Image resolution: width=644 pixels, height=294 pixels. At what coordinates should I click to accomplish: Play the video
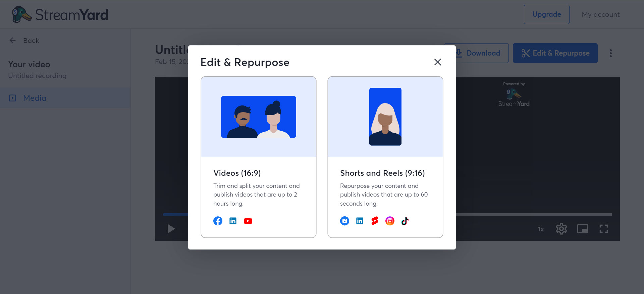[171, 229]
